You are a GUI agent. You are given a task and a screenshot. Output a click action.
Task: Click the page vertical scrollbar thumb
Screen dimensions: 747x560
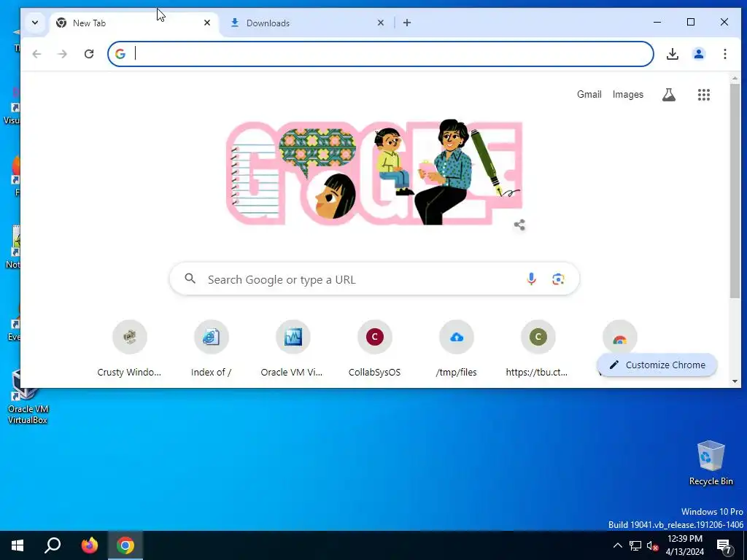(735, 190)
